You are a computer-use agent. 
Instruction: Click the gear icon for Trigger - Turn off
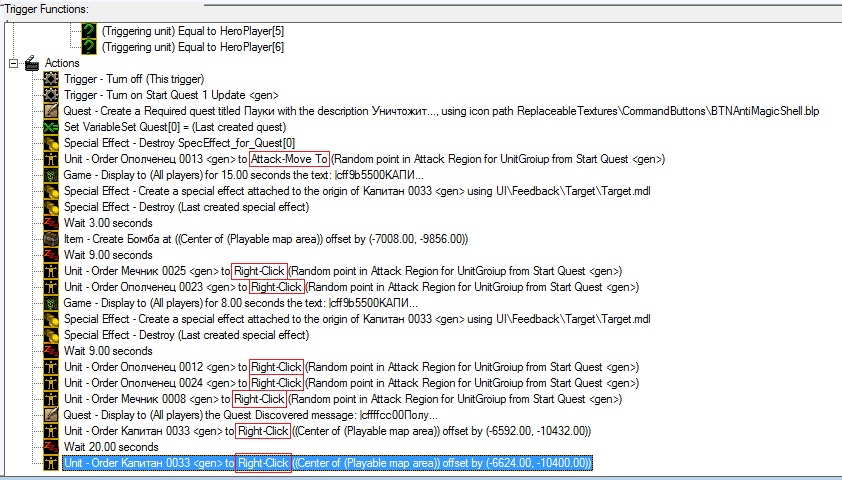point(51,79)
